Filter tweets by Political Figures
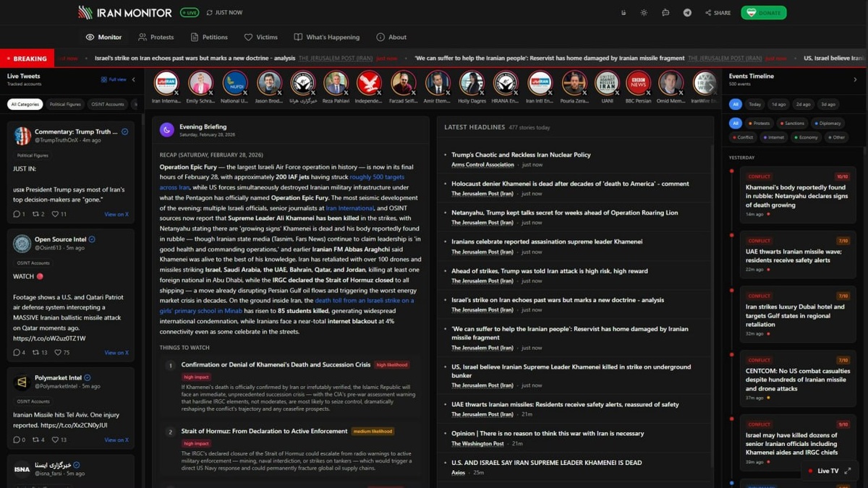Image resolution: width=868 pixels, height=488 pixels. 65,104
